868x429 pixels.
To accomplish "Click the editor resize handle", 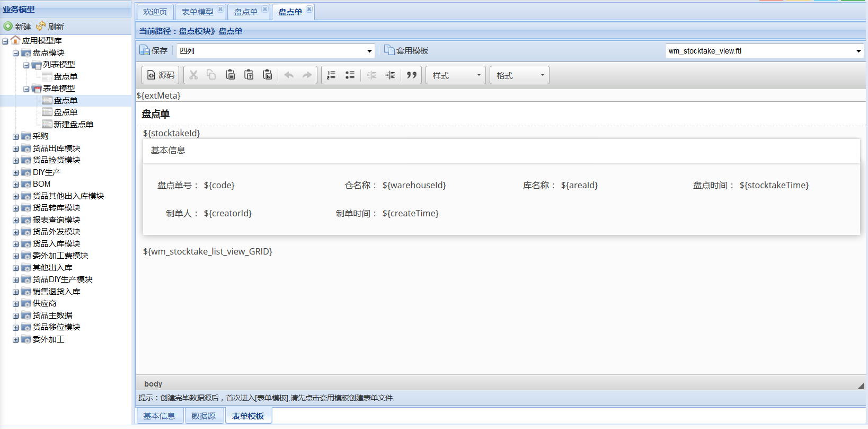I will point(860,386).
